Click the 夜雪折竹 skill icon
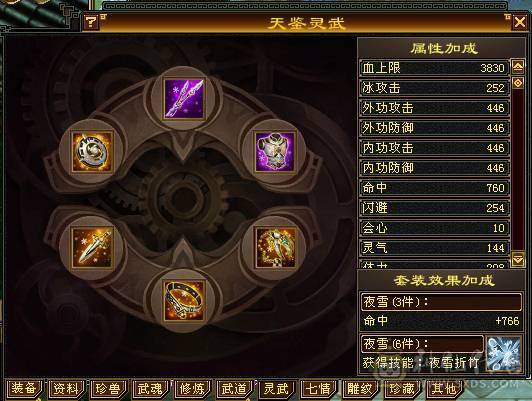The width and height of the screenshot is (532, 401). click(504, 353)
